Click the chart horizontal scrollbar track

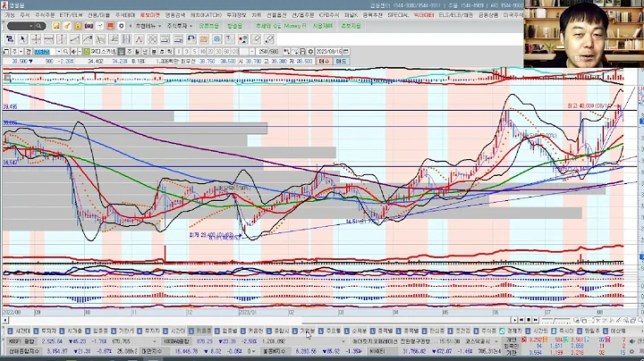258,320
